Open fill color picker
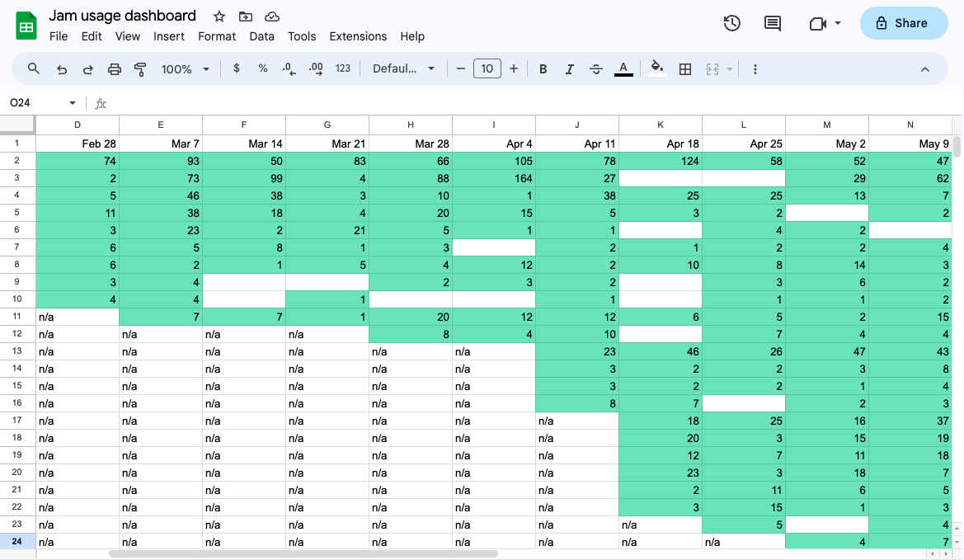This screenshot has height=560, width=964. point(657,68)
